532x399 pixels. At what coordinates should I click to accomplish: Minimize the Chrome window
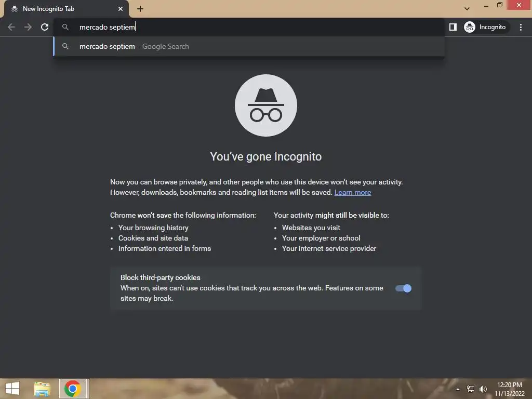coord(486,5)
